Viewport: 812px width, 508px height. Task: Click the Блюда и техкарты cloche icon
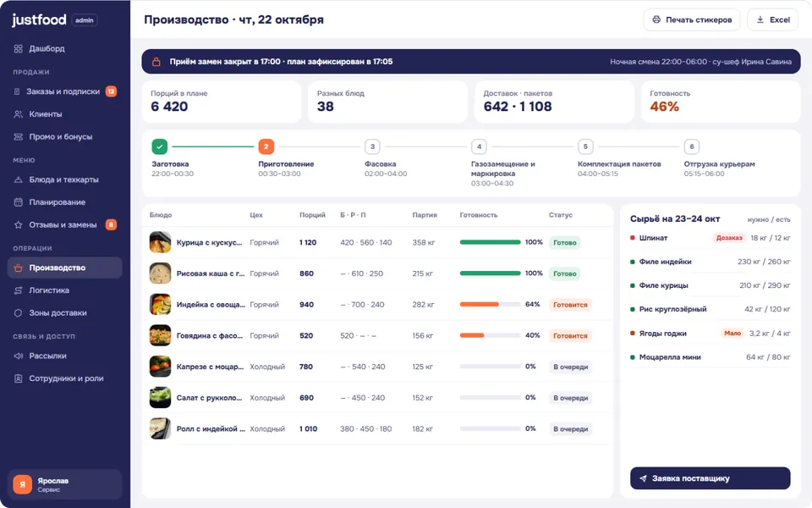tap(18, 179)
